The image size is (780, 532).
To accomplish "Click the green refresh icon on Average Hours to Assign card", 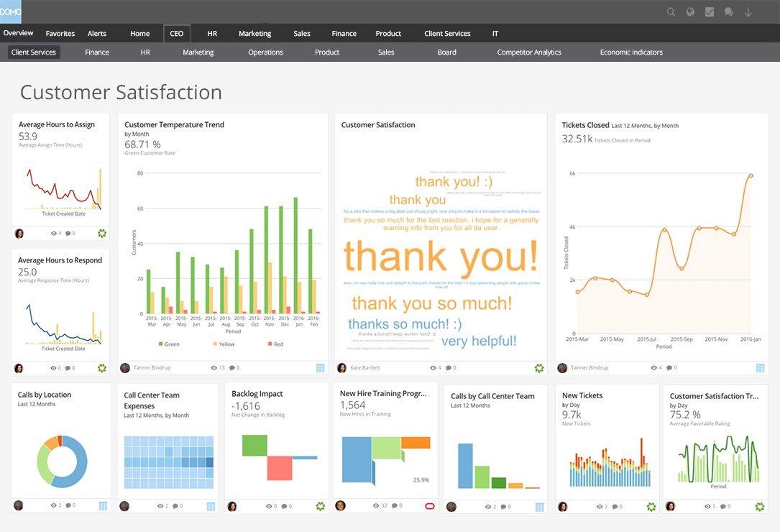I will (101, 232).
